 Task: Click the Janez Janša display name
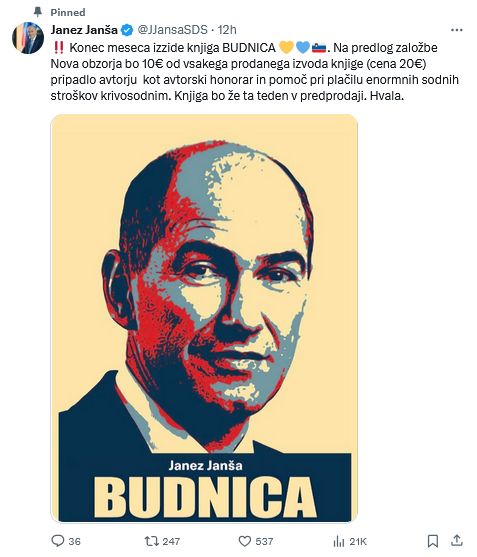point(84,30)
